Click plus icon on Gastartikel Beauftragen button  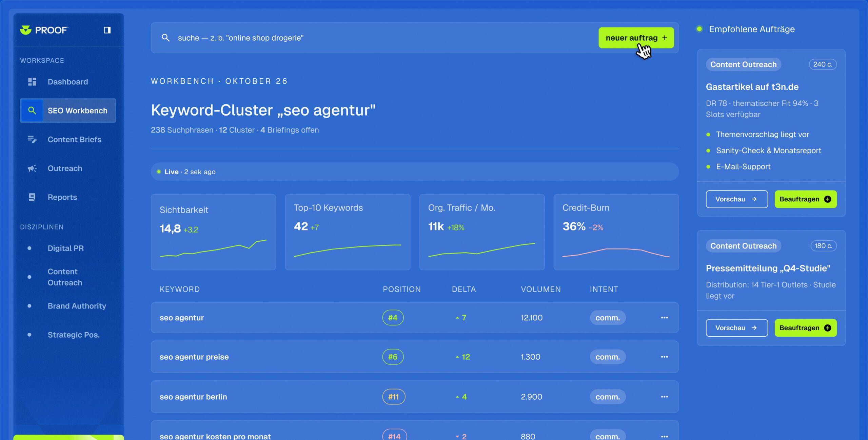tap(828, 199)
